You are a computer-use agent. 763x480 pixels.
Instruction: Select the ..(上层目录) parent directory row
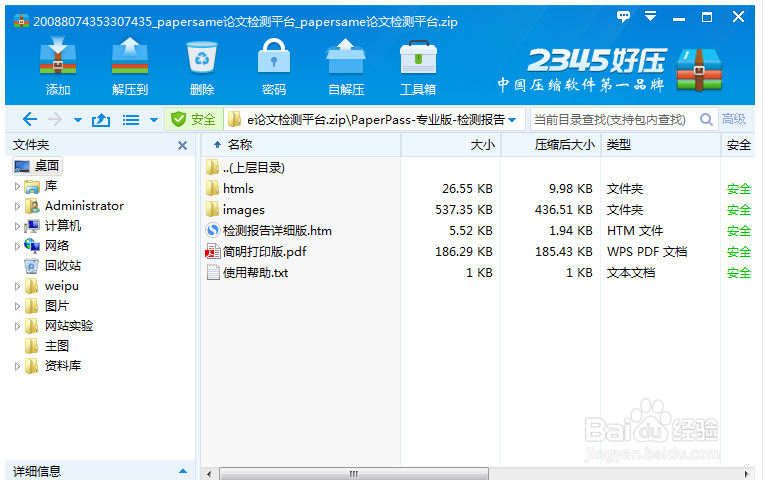coord(253,167)
